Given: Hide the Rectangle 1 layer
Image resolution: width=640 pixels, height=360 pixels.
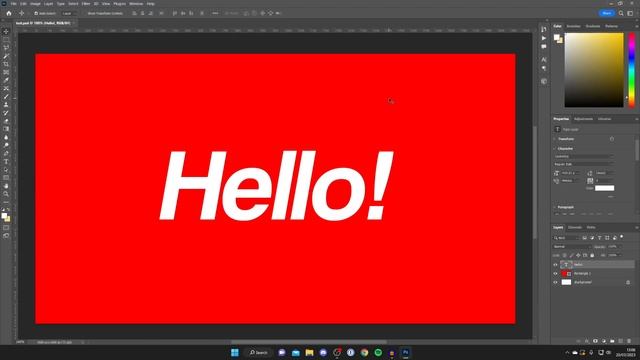Looking at the screenshot, I should pyautogui.click(x=555, y=273).
